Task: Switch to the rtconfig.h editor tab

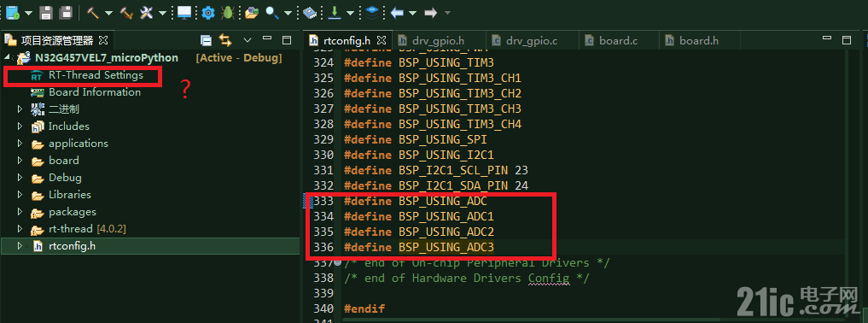Action: click(347, 40)
